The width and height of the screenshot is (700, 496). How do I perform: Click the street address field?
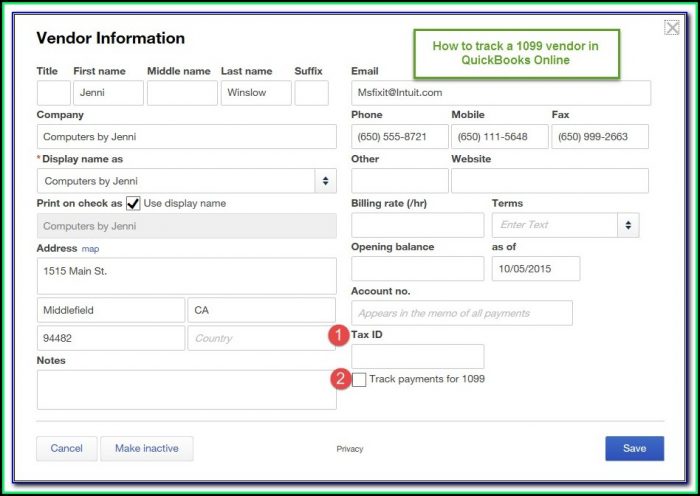click(x=187, y=276)
